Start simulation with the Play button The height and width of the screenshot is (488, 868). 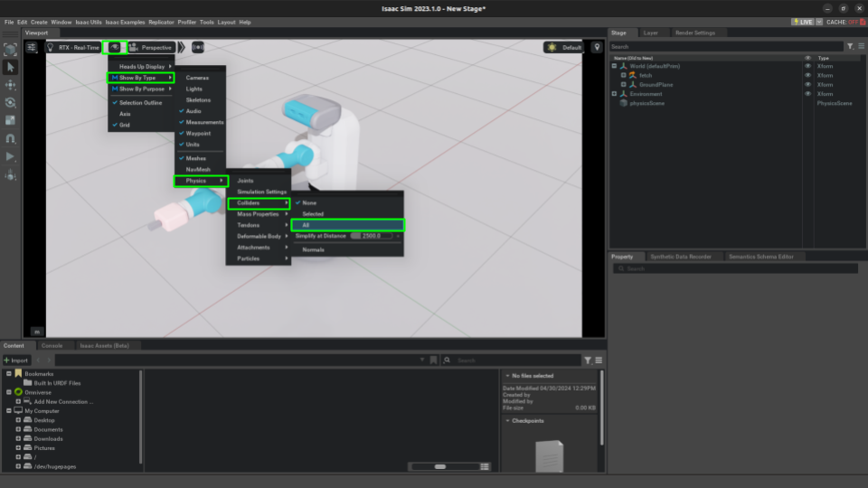tap(11, 156)
